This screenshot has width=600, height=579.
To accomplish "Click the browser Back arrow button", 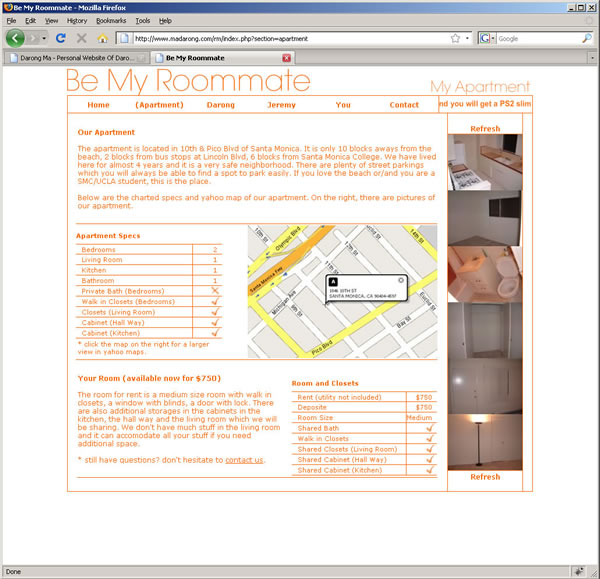I will (15, 38).
